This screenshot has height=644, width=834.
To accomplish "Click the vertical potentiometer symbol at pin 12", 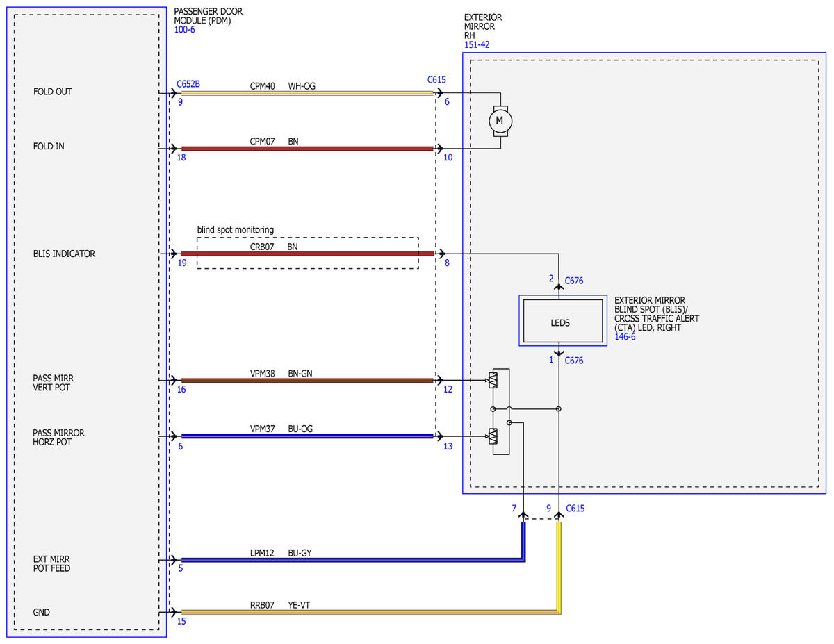I will (x=493, y=380).
